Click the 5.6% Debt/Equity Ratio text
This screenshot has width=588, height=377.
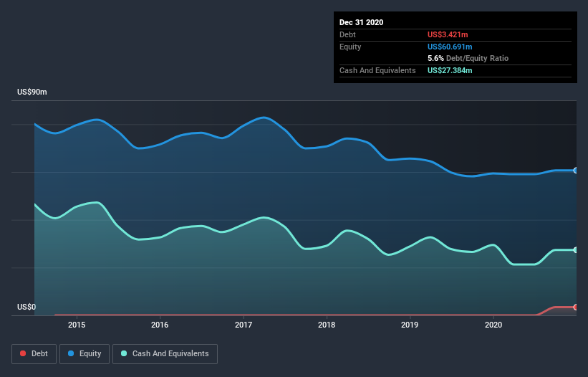click(468, 58)
